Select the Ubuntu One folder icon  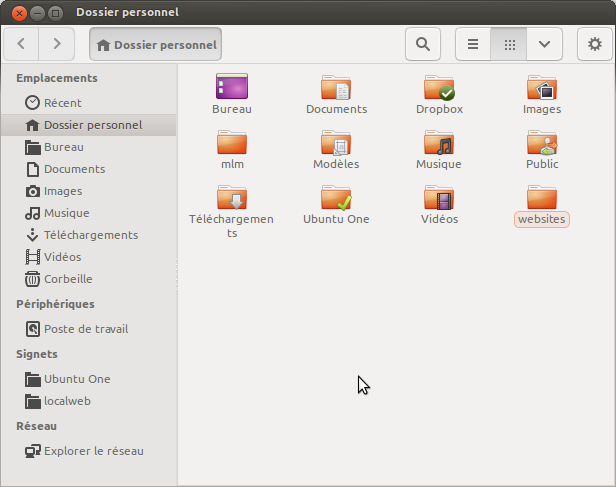(336, 197)
